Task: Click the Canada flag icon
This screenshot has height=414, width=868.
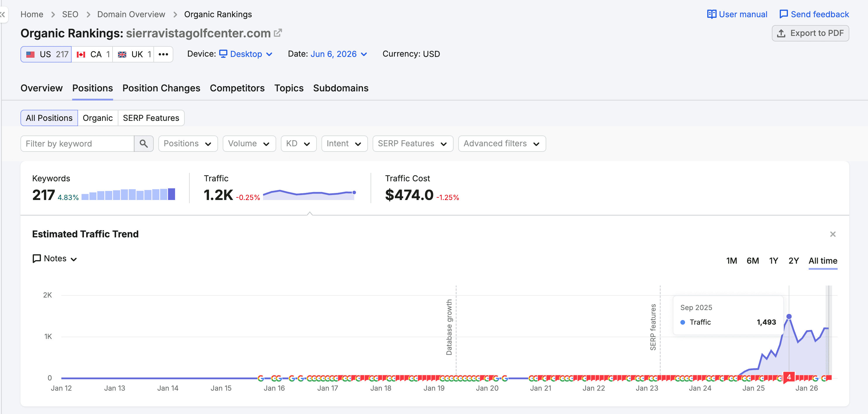Action: tap(81, 54)
